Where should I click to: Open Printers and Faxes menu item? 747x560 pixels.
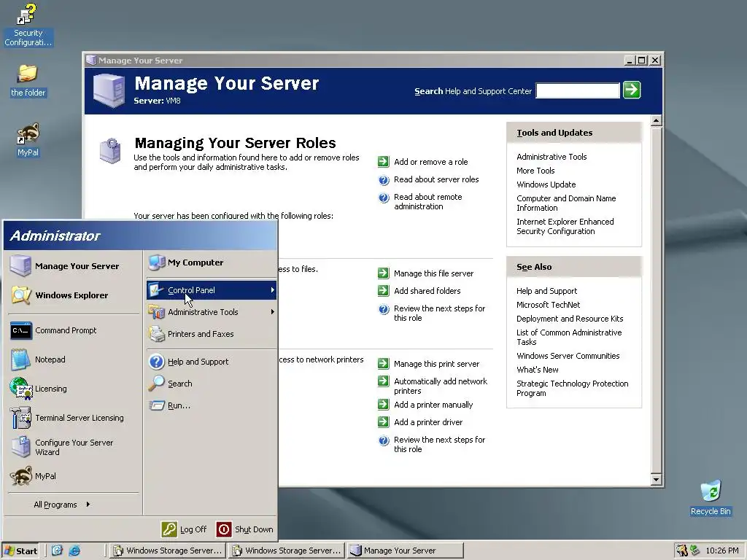(212, 334)
